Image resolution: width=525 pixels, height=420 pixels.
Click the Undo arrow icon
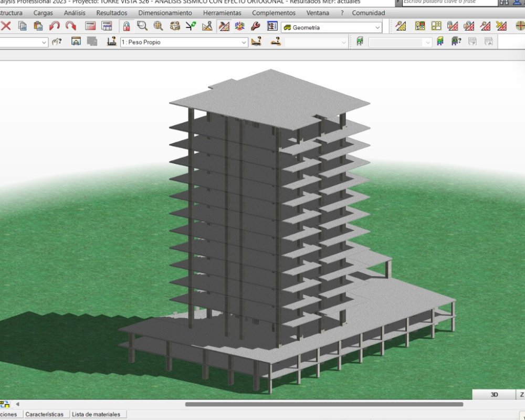pos(54,26)
